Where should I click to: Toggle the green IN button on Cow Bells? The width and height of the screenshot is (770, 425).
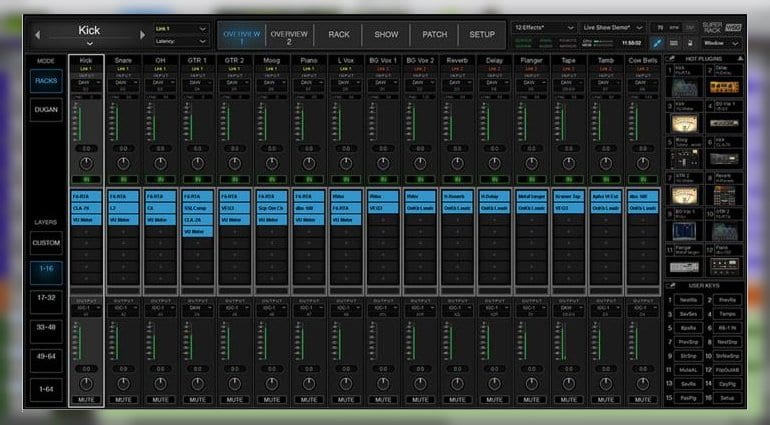[x=643, y=180]
